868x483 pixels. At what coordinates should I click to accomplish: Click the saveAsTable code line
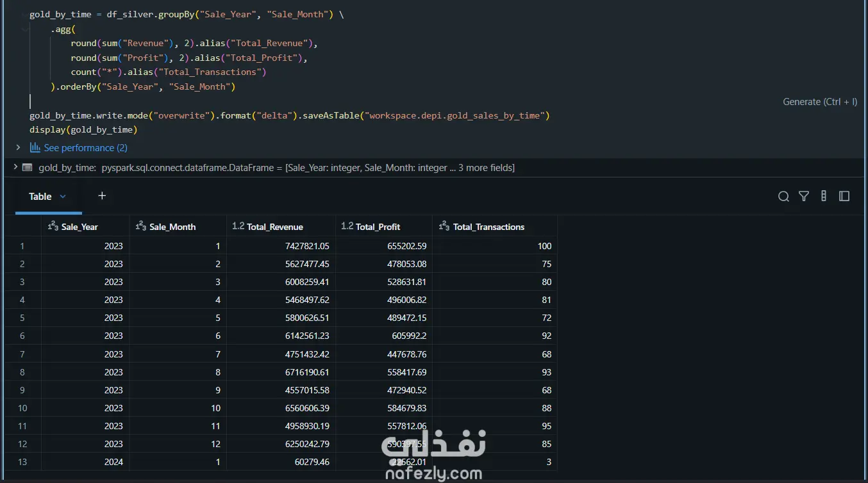(290, 116)
